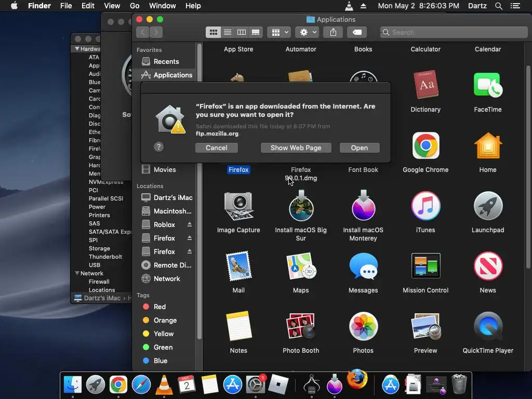The width and height of the screenshot is (532, 399).
Task: Go to Recents in sidebar
Action: [x=164, y=61]
